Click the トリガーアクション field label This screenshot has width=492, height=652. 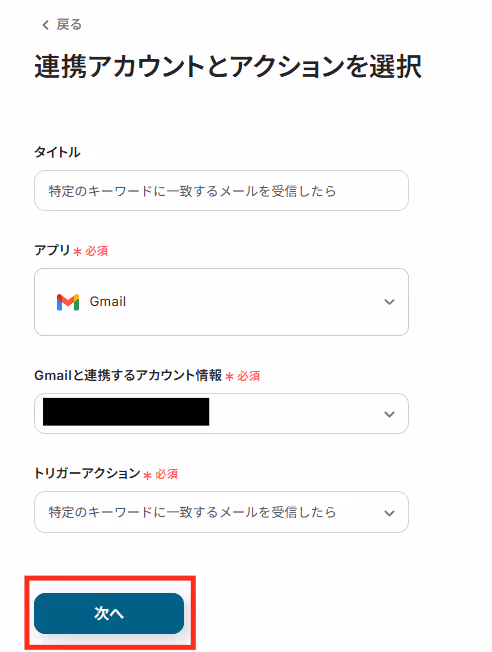(x=87, y=473)
